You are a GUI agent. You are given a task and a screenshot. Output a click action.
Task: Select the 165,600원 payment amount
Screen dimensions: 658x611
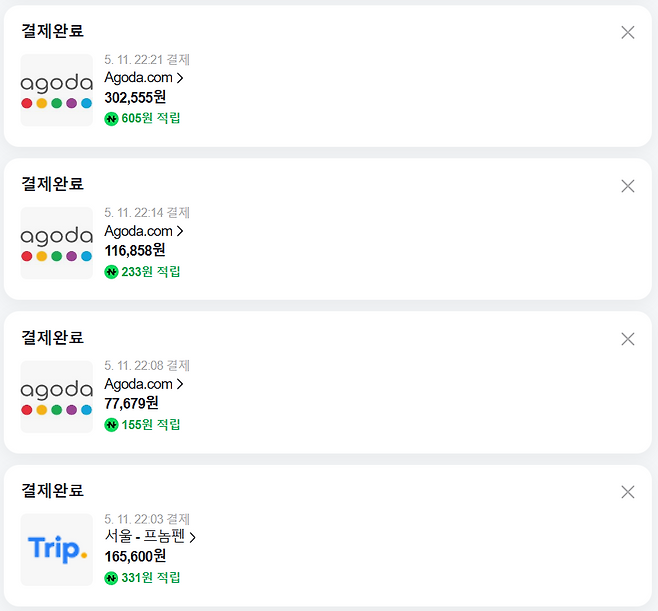coord(135,556)
